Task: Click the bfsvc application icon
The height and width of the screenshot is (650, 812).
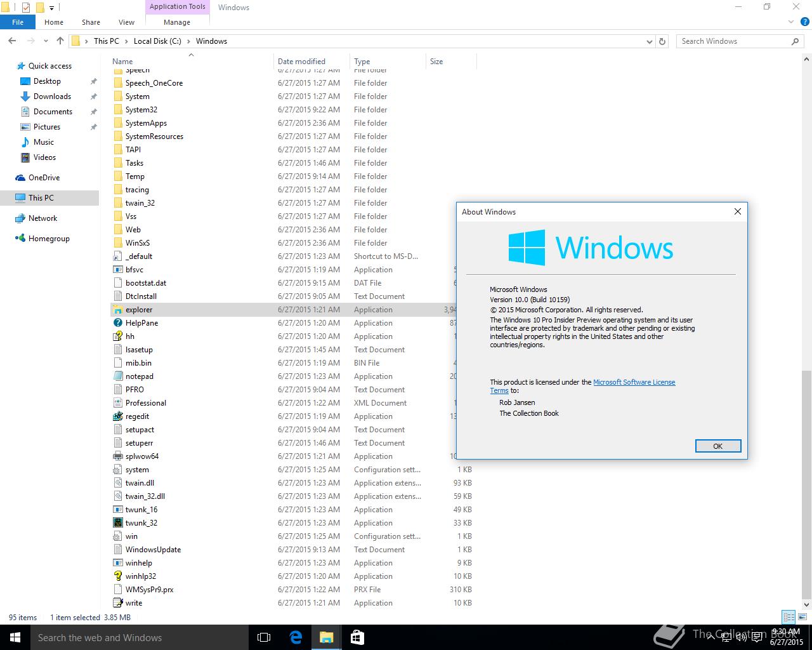Action: [x=117, y=270]
